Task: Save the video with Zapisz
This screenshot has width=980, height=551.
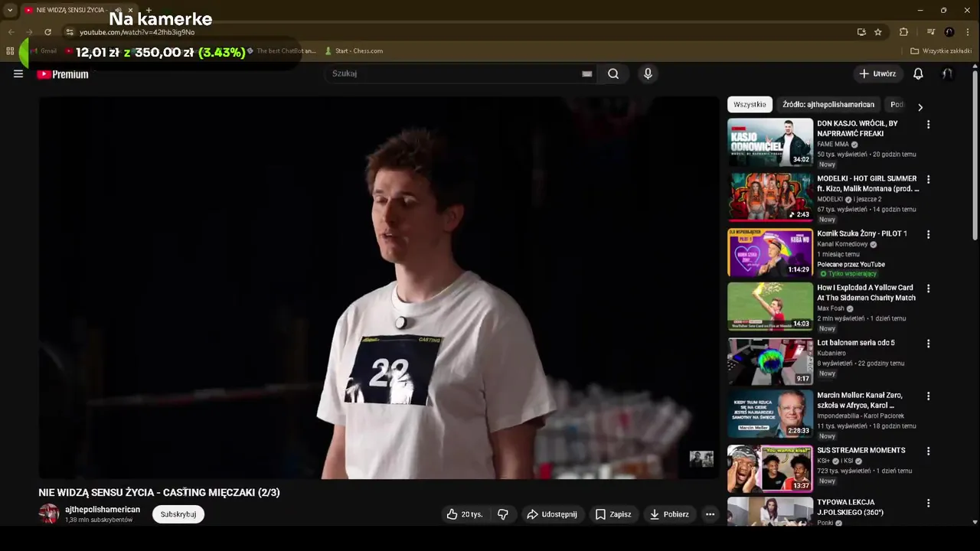Action: point(613,514)
